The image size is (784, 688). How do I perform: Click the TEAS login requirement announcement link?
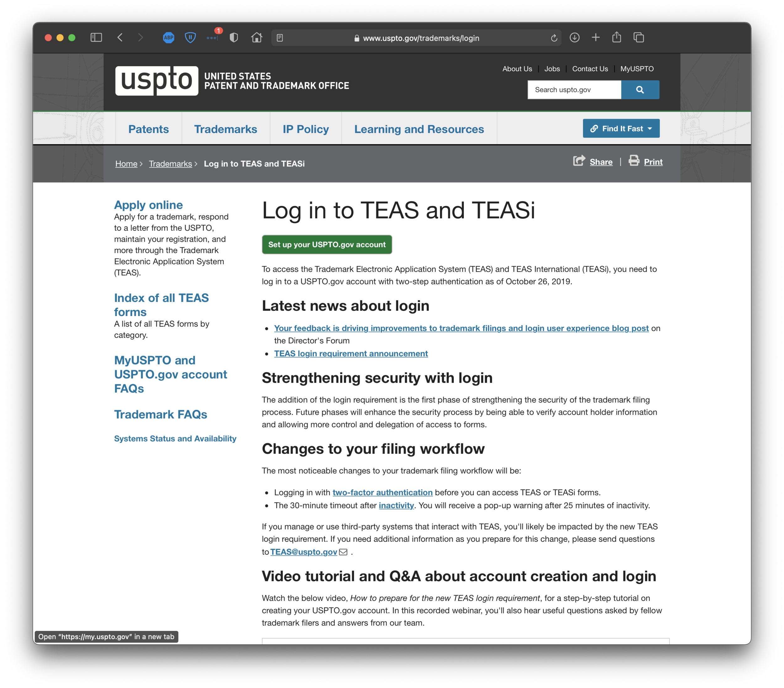(x=351, y=353)
